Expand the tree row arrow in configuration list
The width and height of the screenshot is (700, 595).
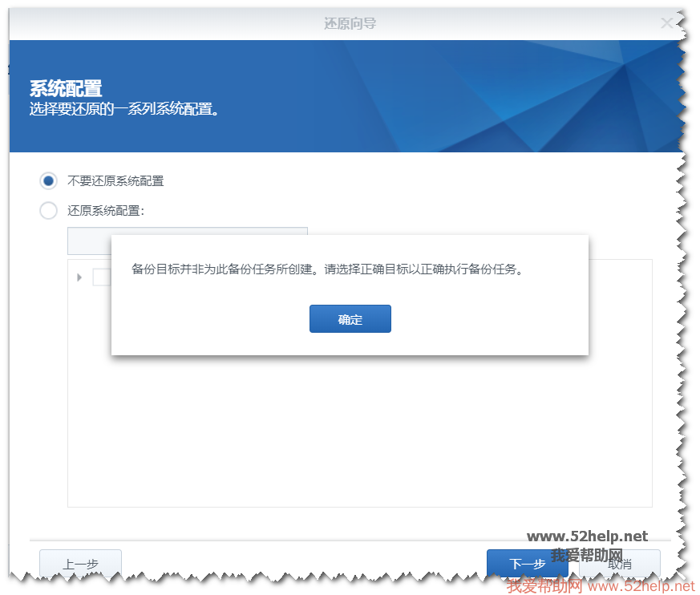click(79, 277)
